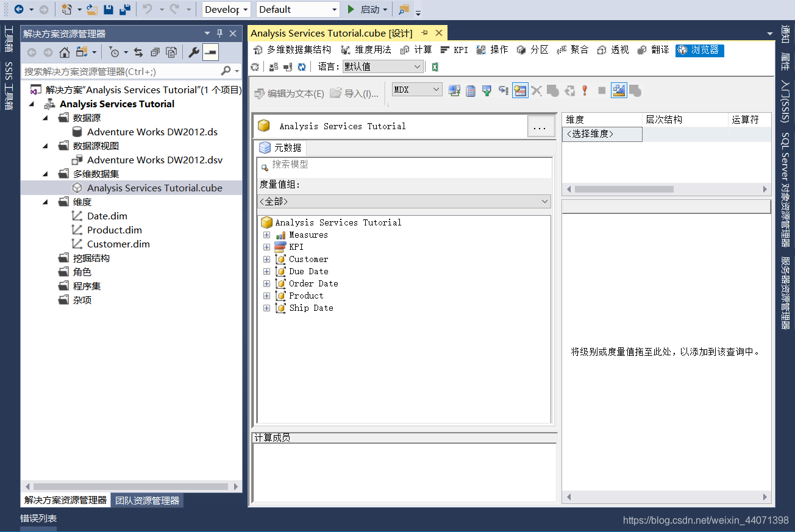
Task: Click the Process icon left of language selector
Action: (x=255, y=66)
